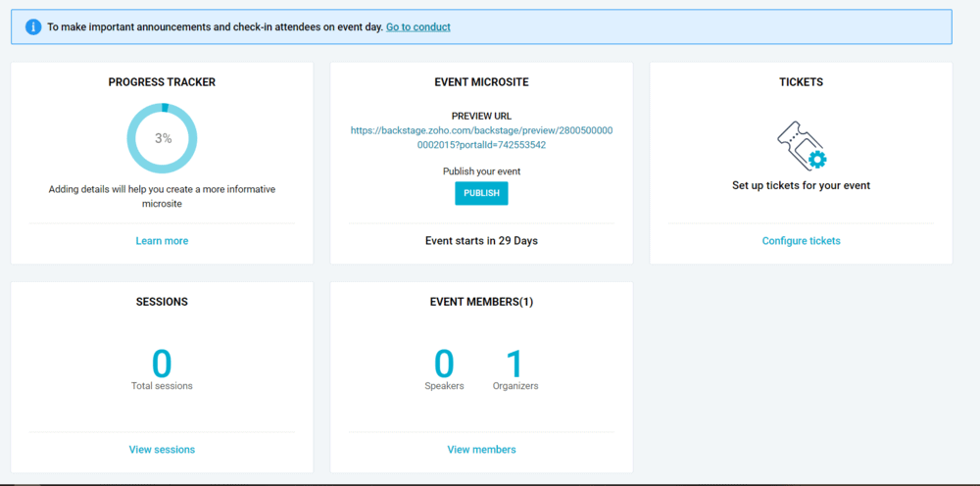The height and width of the screenshot is (486, 980).
Task: Click the speakers count 0
Action: 444,363
